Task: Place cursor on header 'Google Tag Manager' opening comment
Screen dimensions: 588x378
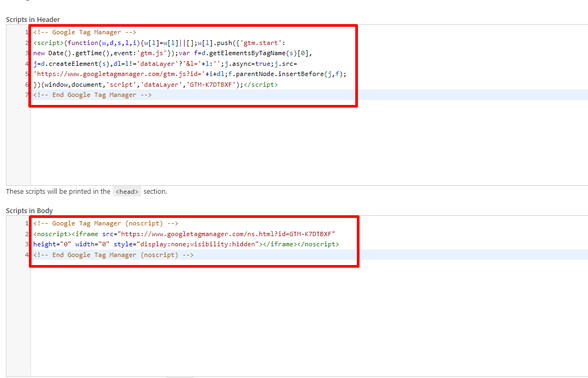Action: click(x=85, y=32)
